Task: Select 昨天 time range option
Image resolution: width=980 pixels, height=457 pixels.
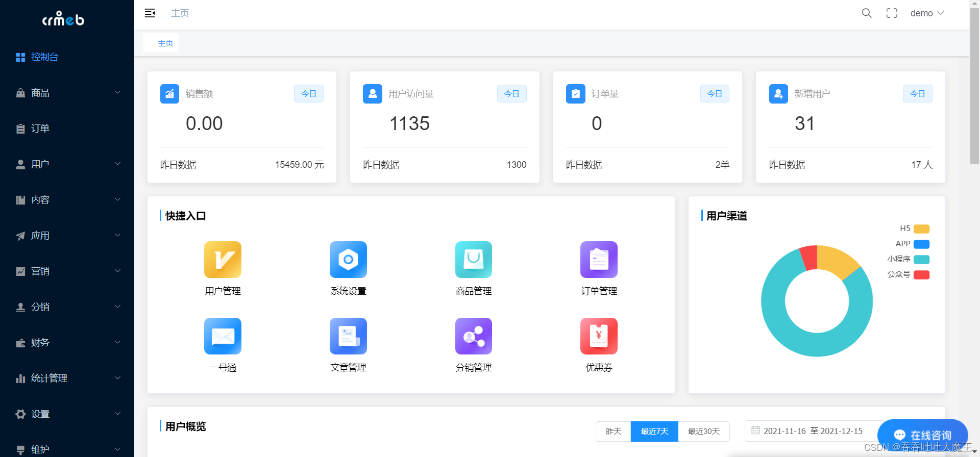Action: pyautogui.click(x=614, y=431)
